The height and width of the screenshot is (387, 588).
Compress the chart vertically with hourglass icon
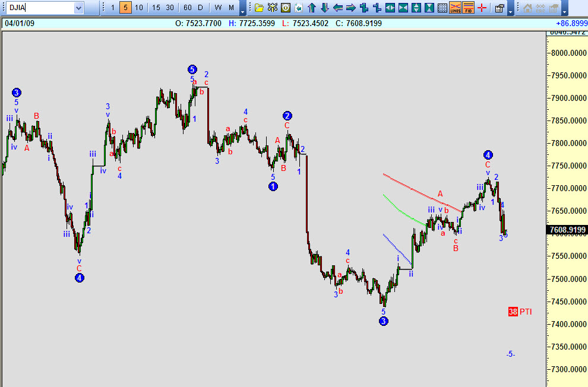pyautogui.click(x=429, y=8)
